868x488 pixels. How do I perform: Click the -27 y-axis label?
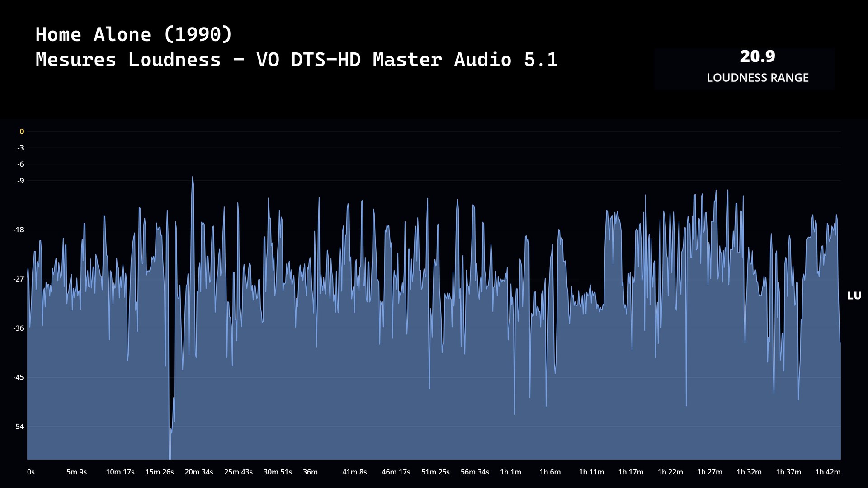pos(19,279)
